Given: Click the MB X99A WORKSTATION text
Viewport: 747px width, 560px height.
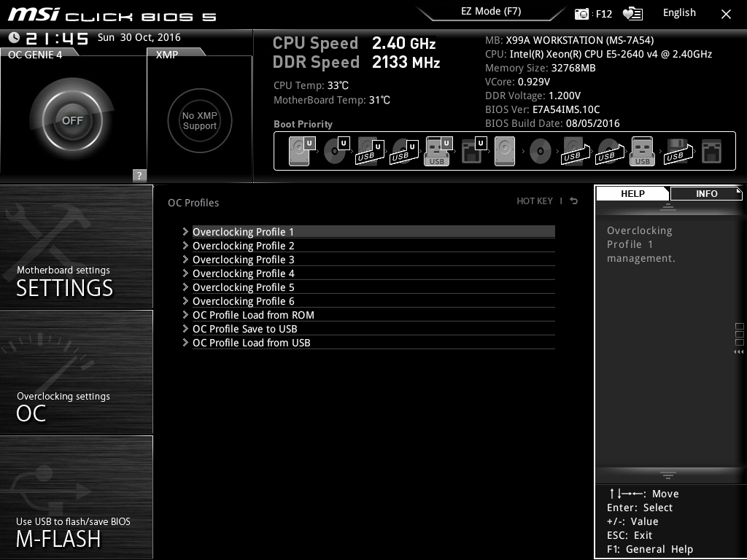Looking at the screenshot, I should point(569,41).
